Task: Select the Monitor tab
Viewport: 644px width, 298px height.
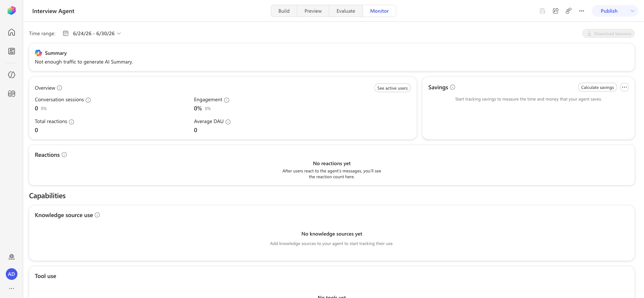Action: coord(379,11)
